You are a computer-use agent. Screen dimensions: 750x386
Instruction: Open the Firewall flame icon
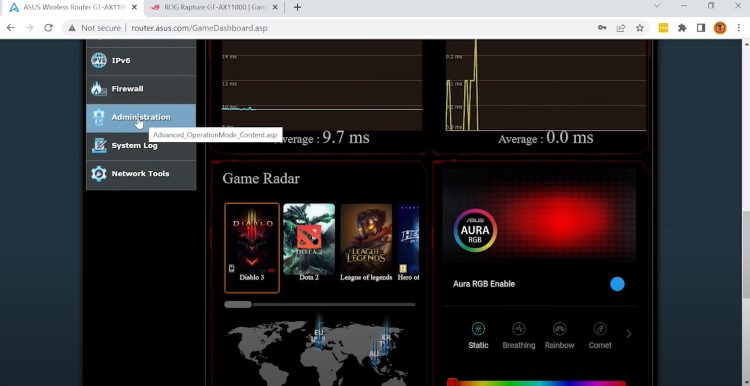click(99, 89)
